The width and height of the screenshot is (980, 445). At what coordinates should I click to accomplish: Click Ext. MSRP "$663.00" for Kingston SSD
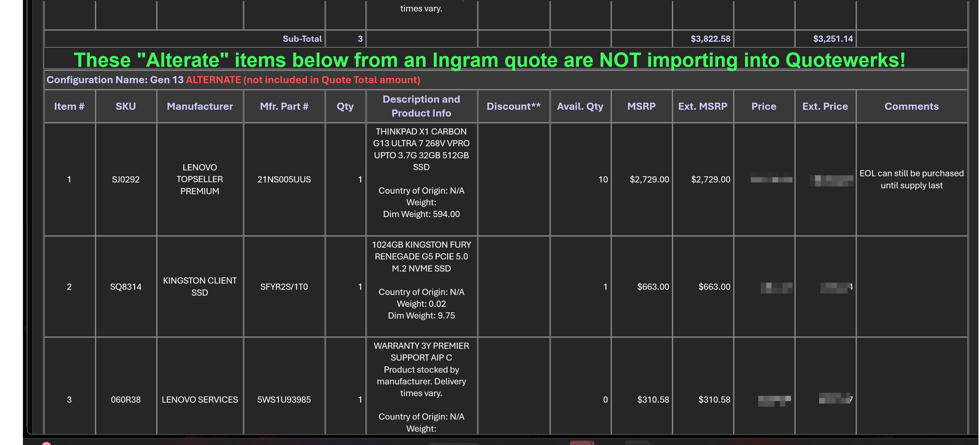coord(714,286)
